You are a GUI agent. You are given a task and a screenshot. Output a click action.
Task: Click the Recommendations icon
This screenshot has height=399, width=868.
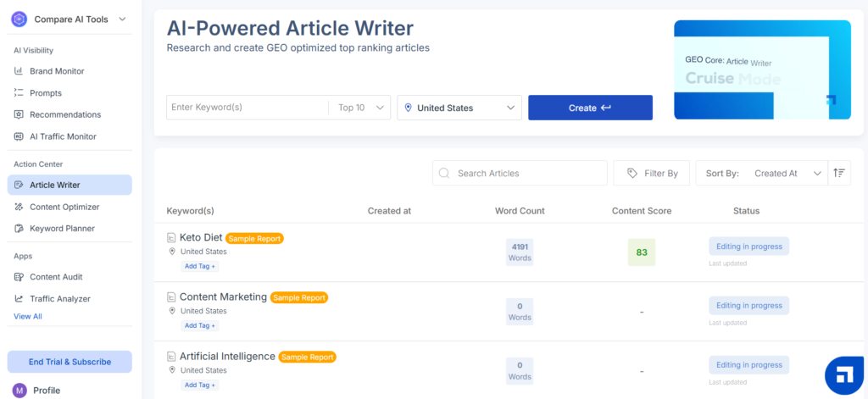[x=19, y=114]
